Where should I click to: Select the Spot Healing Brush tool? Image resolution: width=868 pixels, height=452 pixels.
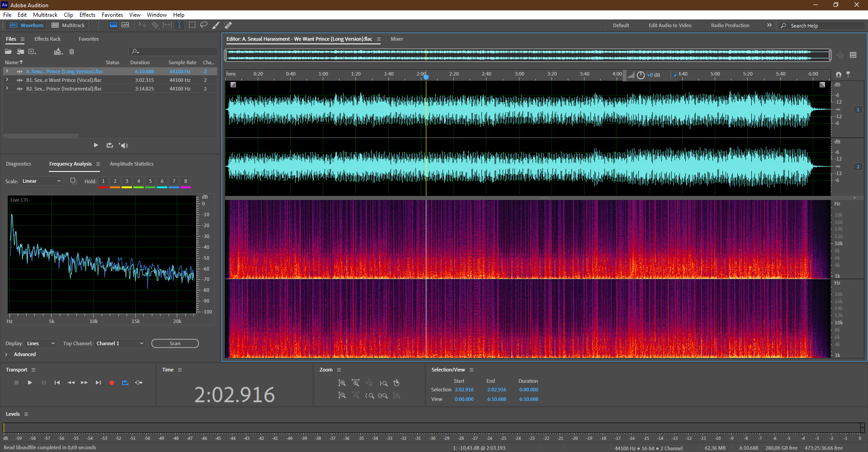228,25
